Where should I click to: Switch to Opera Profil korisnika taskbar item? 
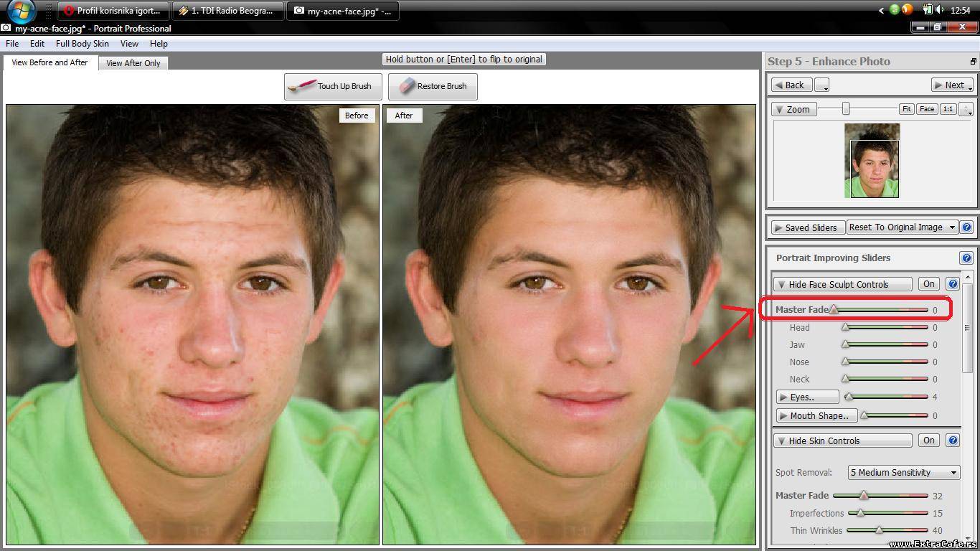point(113,11)
